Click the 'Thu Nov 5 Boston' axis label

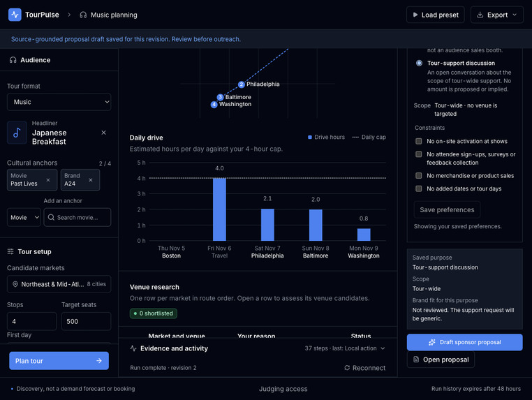[171, 252]
